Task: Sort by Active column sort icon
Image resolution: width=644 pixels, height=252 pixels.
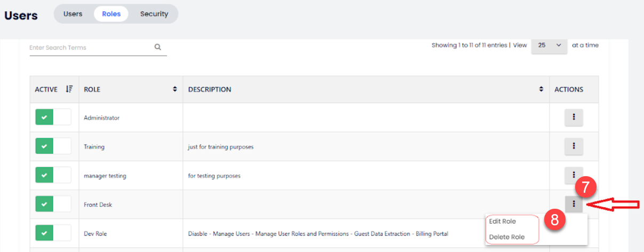Action: point(69,89)
